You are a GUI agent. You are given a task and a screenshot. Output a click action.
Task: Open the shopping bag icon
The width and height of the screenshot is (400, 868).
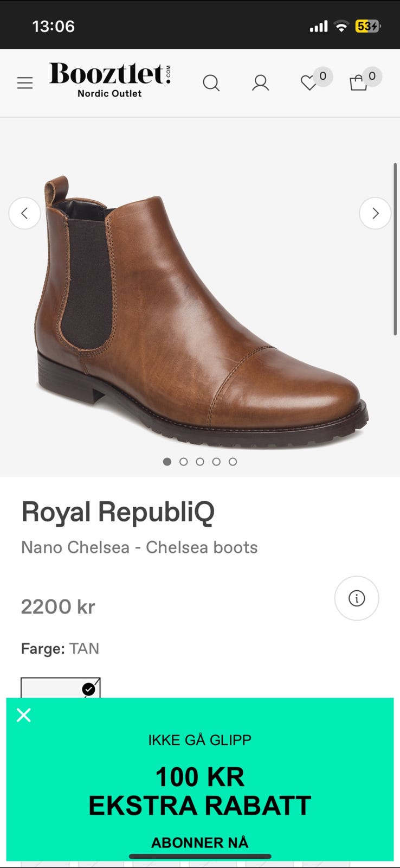tap(358, 83)
